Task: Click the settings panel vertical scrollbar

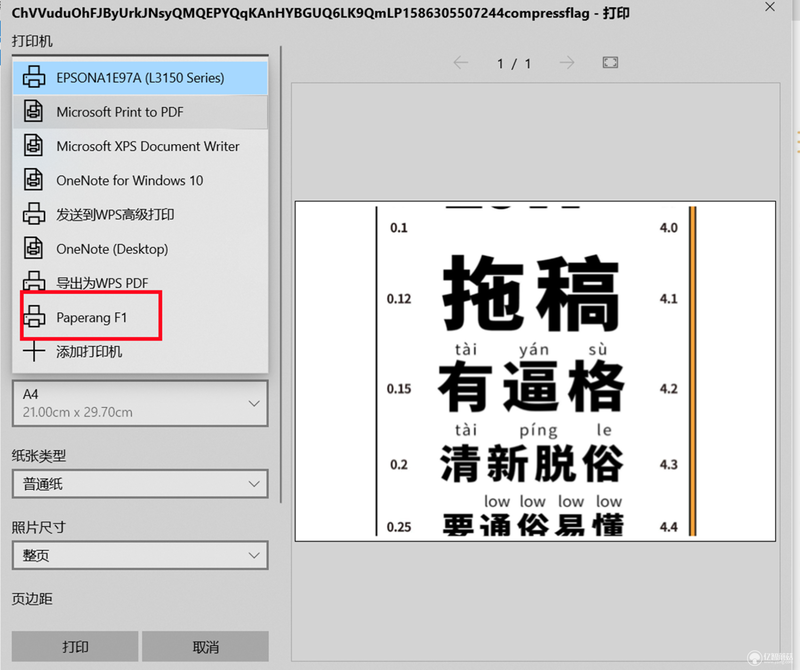Action: click(281, 275)
